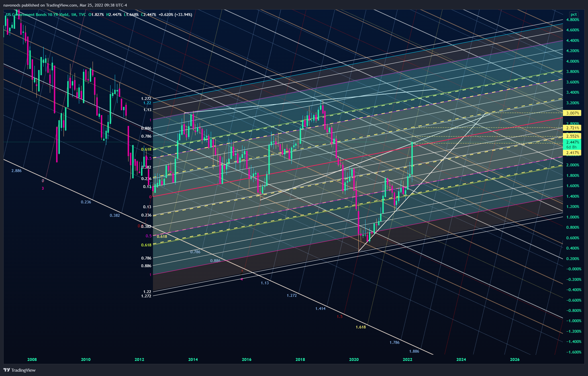Image resolution: width=588 pixels, height=376 pixels.
Task: Click the 4.800% price axis label
Action: pos(573,20)
